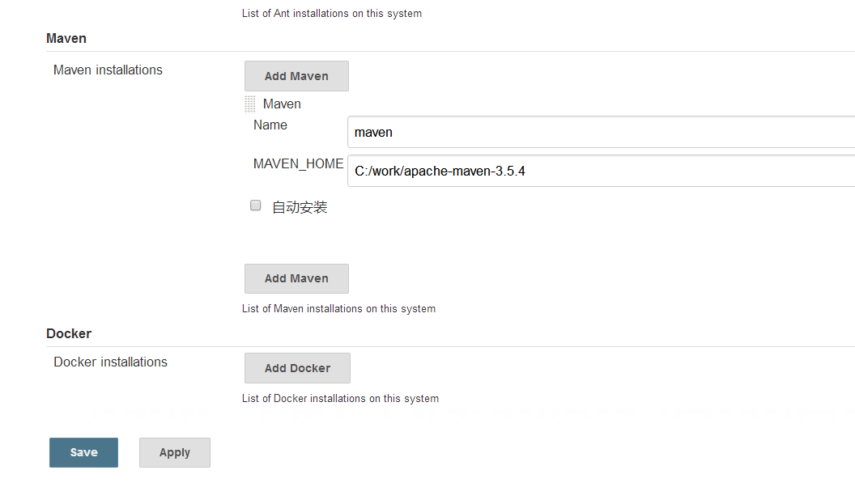Click the List of Docker installations description
855x504 pixels.
pos(340,399)
